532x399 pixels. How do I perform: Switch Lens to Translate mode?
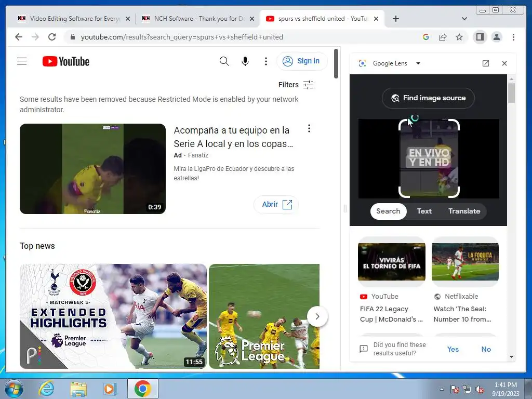[x=464, y=211]
